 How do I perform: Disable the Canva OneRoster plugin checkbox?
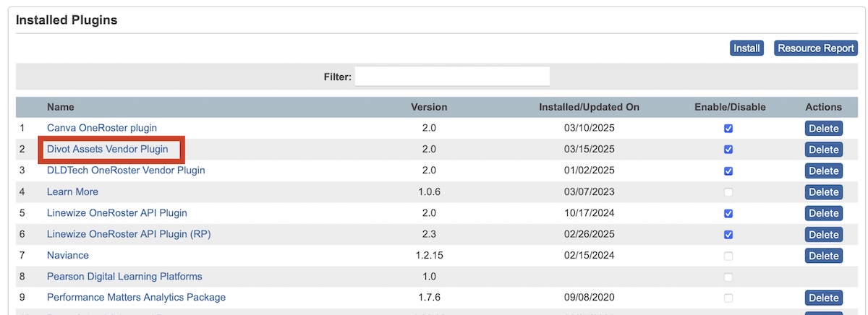click(x=728, y=129)
